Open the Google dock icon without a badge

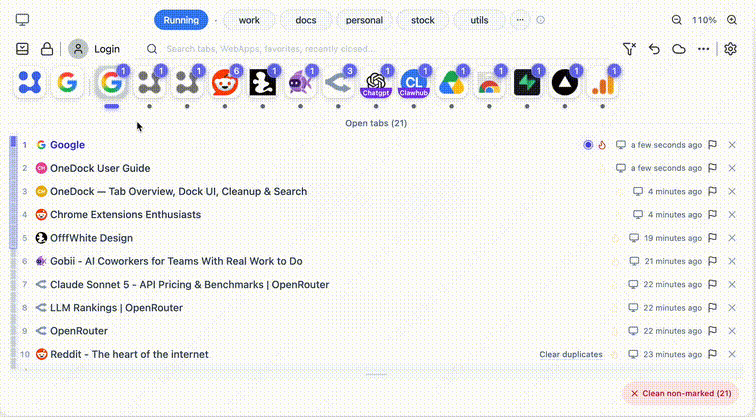(x=68, y=83)
